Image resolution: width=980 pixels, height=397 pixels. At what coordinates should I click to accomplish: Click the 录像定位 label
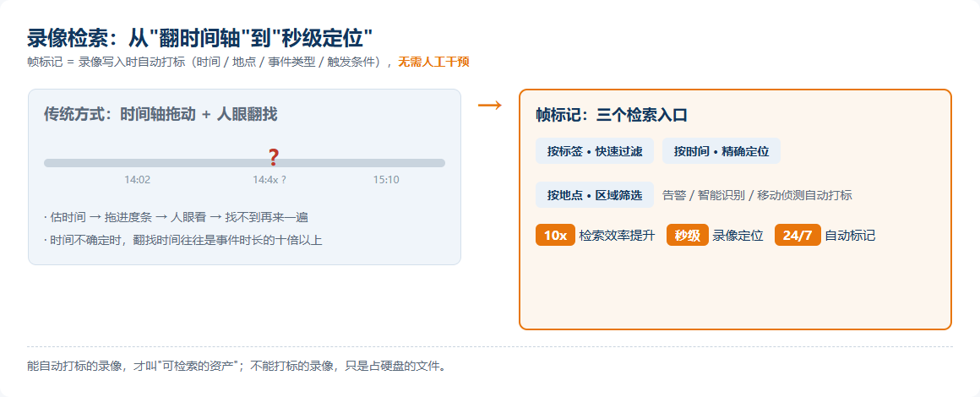(738, 236)
